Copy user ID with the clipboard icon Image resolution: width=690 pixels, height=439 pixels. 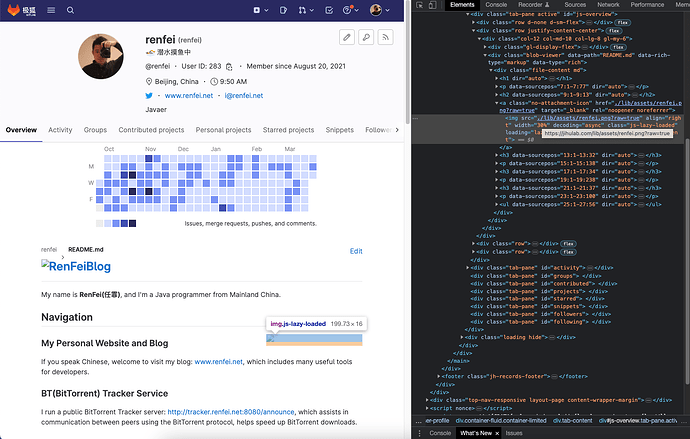tap(229, 66)
